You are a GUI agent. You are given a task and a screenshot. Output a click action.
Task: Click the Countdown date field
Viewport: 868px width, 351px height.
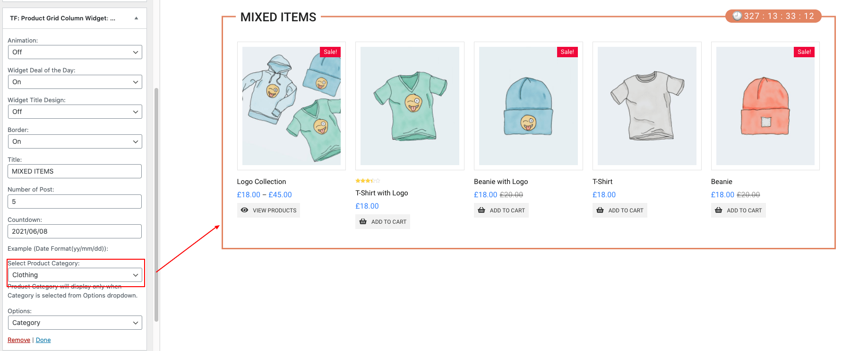point(75,231)
